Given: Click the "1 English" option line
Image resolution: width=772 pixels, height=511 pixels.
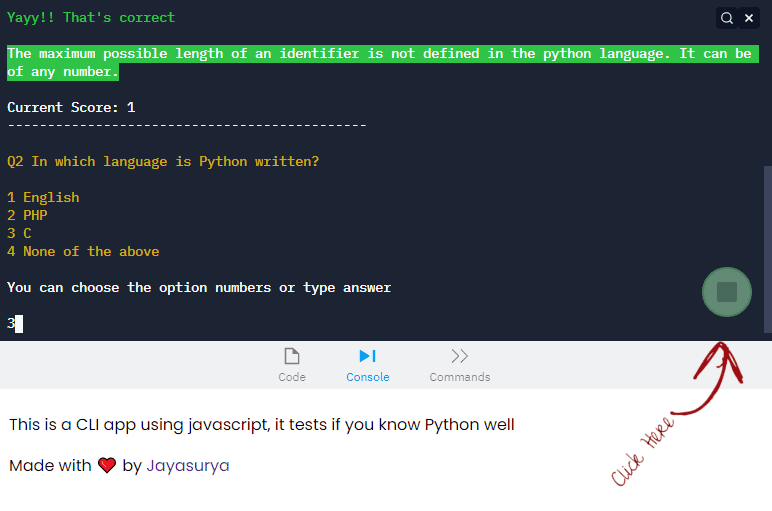Looking at the screenshot, I should tap(43, 198).
